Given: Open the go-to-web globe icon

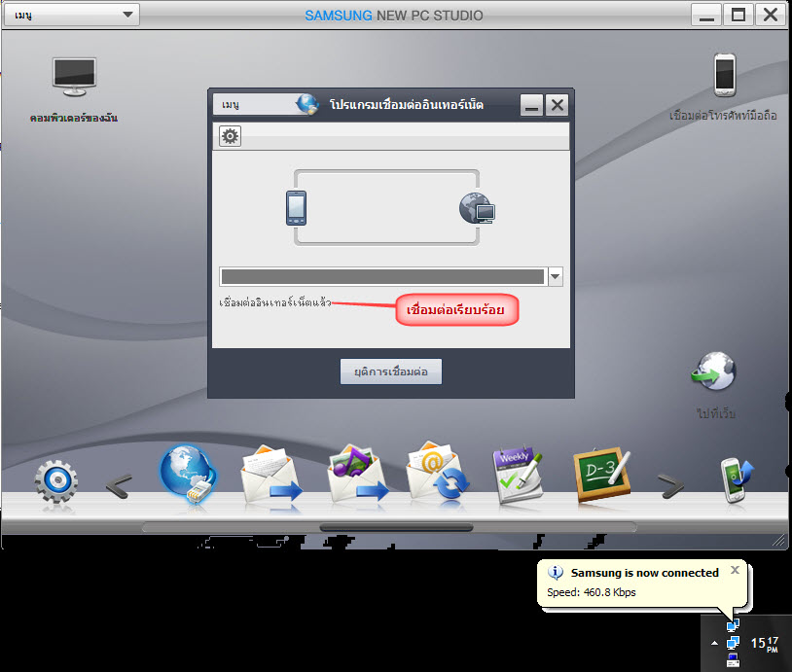Looking at the screenshot, I should (714, 371).
